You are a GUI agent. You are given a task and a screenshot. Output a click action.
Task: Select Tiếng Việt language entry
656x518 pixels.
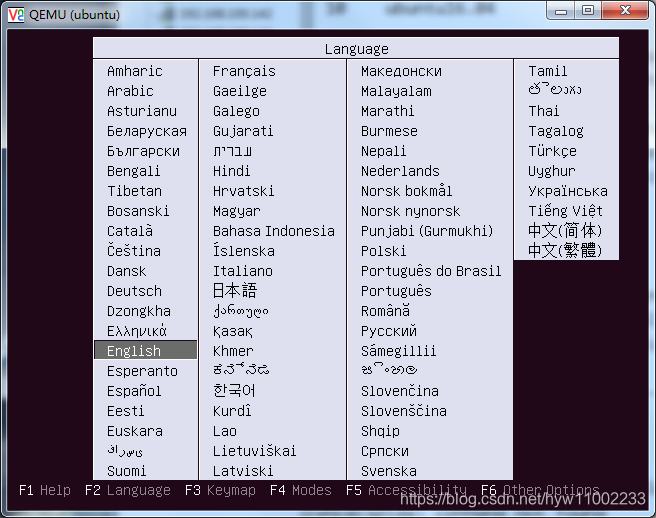click(565, 211)
